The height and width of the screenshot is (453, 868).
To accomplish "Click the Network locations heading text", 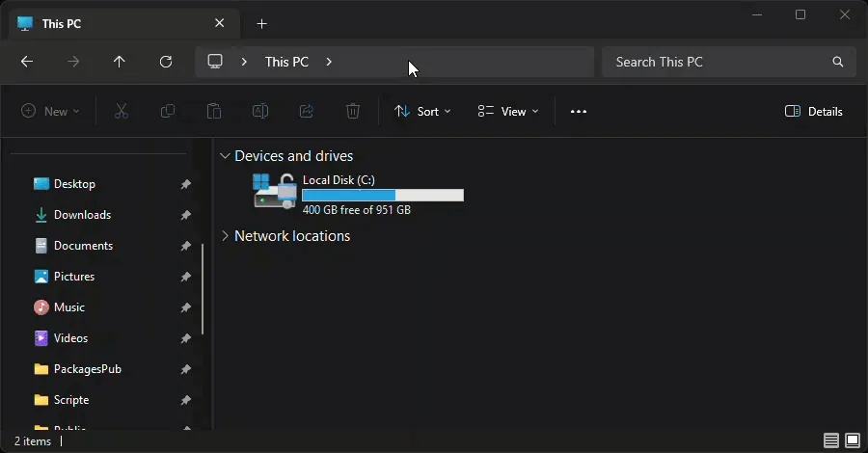I will click(292, 236).
